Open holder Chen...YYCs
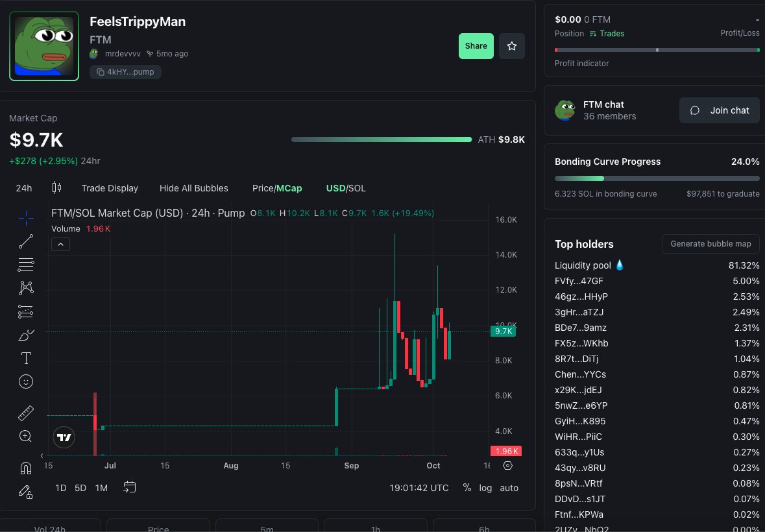The width and height of the screenshot is (765, 532). tap(581, 374)
